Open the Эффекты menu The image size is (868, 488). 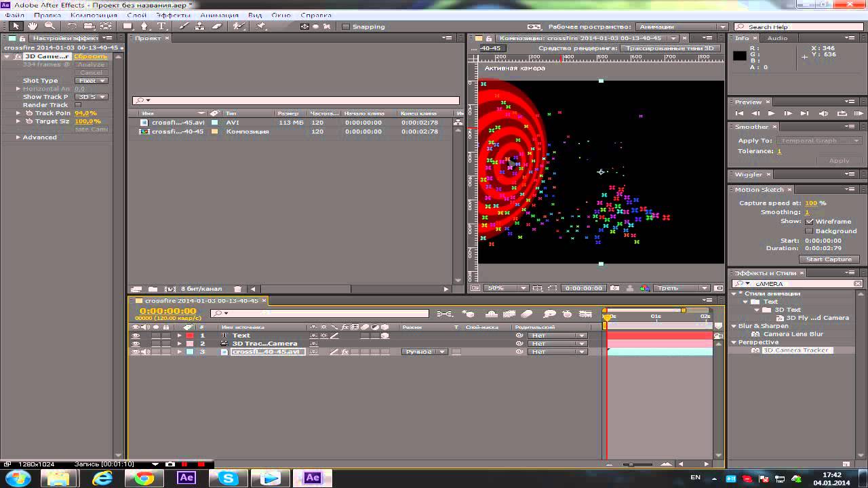173,15
